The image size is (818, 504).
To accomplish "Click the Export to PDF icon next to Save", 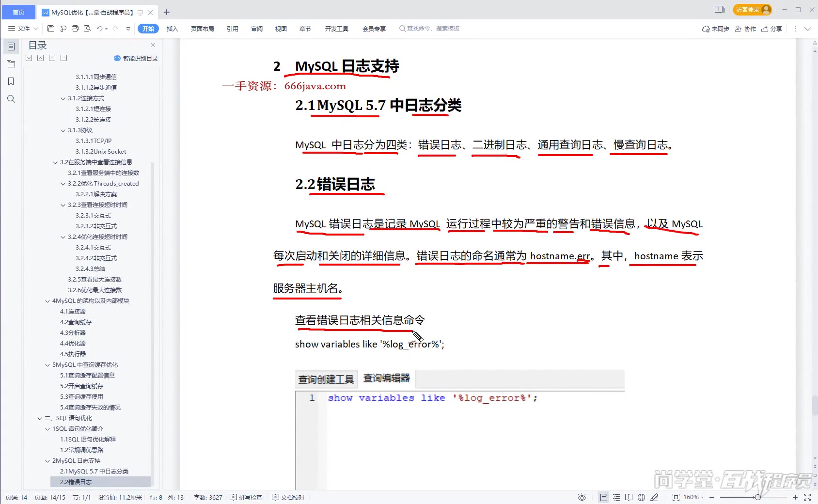I will point(63,29).
